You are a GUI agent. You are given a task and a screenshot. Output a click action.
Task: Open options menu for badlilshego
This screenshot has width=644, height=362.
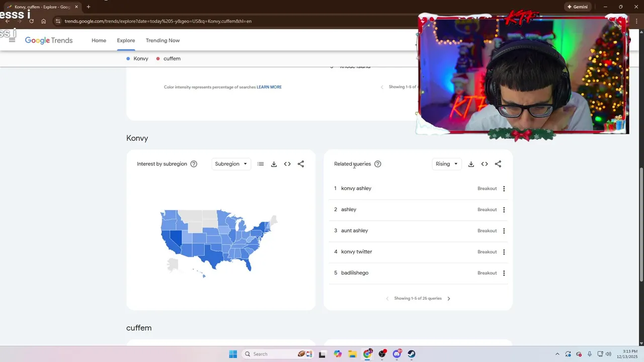504,273
